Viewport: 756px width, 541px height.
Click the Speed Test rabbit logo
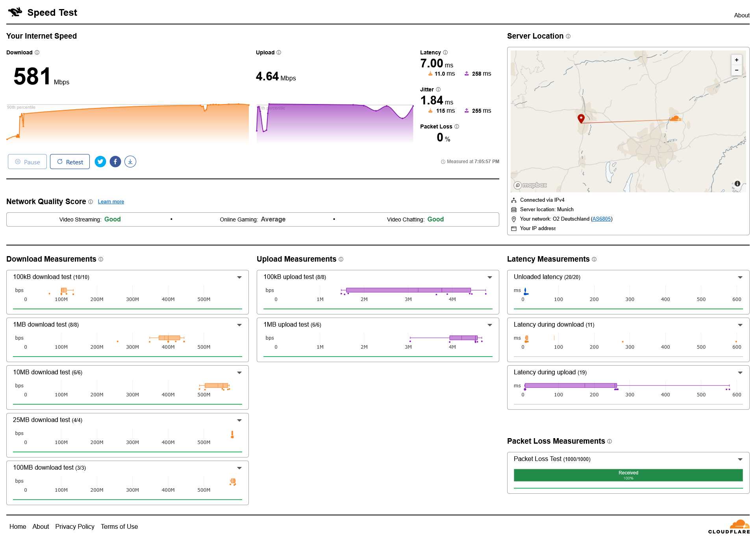click(x=15, y=12)
